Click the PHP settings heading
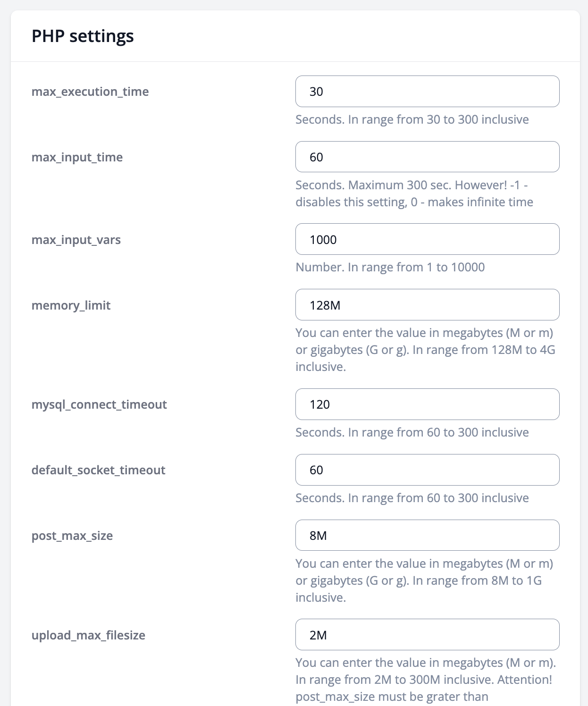This screenshot has height=706, width=588. [83, 36]
